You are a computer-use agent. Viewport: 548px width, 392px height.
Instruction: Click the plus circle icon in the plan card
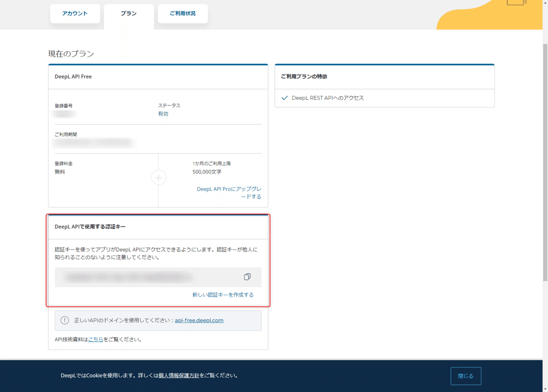(x=158, y=178)
